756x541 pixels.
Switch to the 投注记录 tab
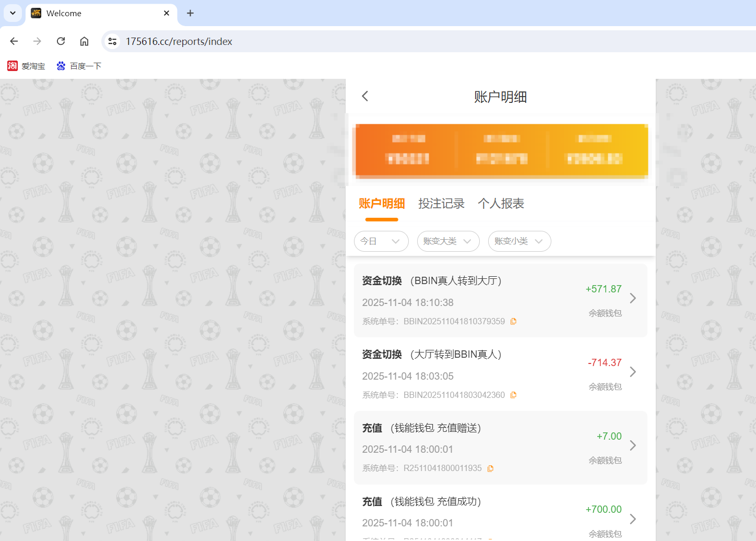coord(441,204)
